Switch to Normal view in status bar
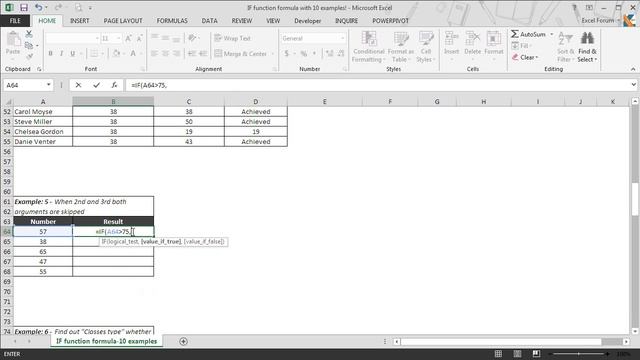Image resolution: width=640 pixels, height=360 pixels. click(498, 354)
